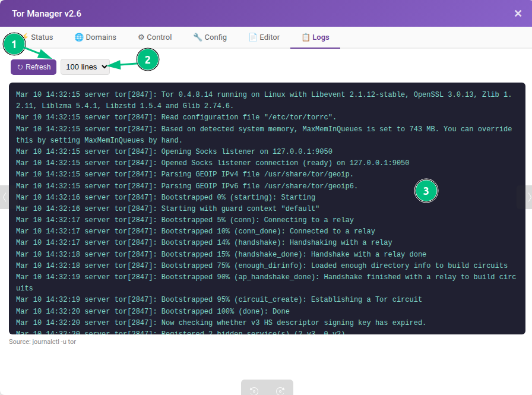Open the Domains tab
The image size is (532, 395).
(96, 37)
